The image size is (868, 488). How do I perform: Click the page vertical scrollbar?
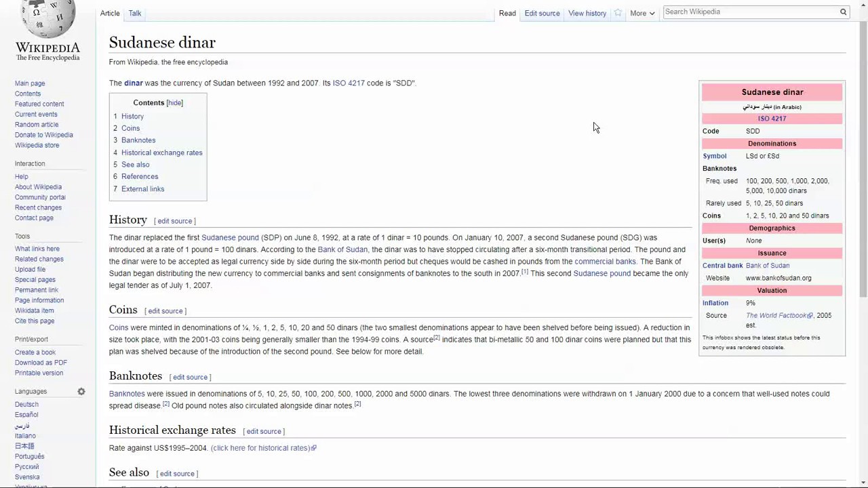[863, 160]
